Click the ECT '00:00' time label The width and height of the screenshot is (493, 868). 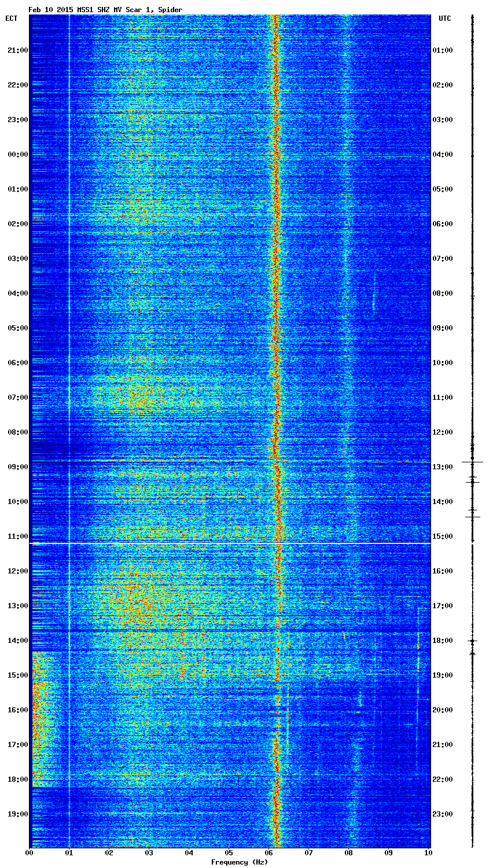coord(17,155)
